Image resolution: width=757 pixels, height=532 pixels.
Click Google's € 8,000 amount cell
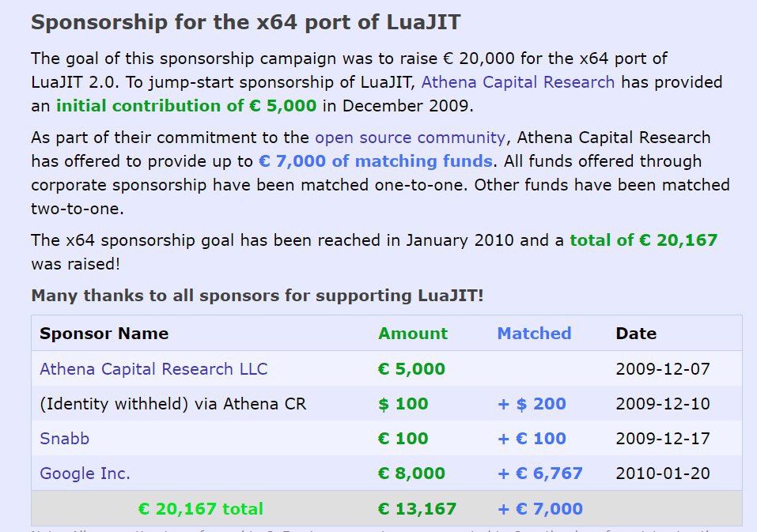411,474
